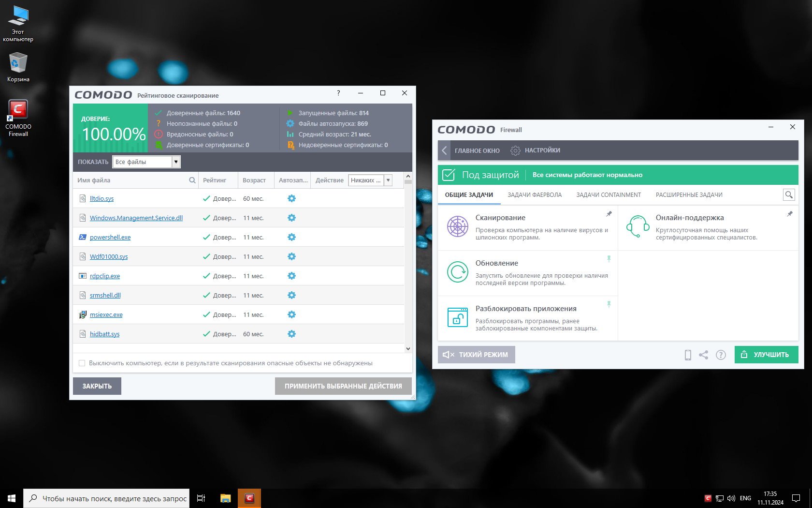Screen dimensions: 812x508
Task: Click the Улучшить upgrade button
Action: click(x=767, y=355)
